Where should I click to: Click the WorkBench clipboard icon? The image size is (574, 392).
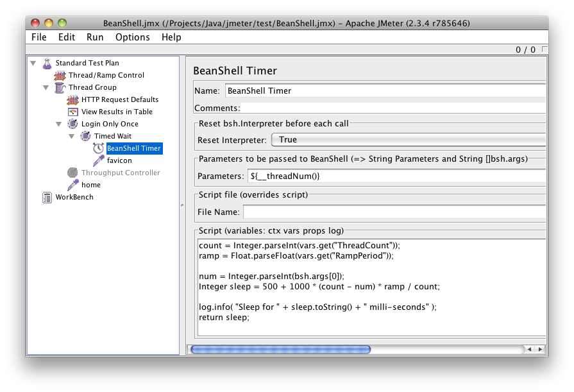[47, 197]
